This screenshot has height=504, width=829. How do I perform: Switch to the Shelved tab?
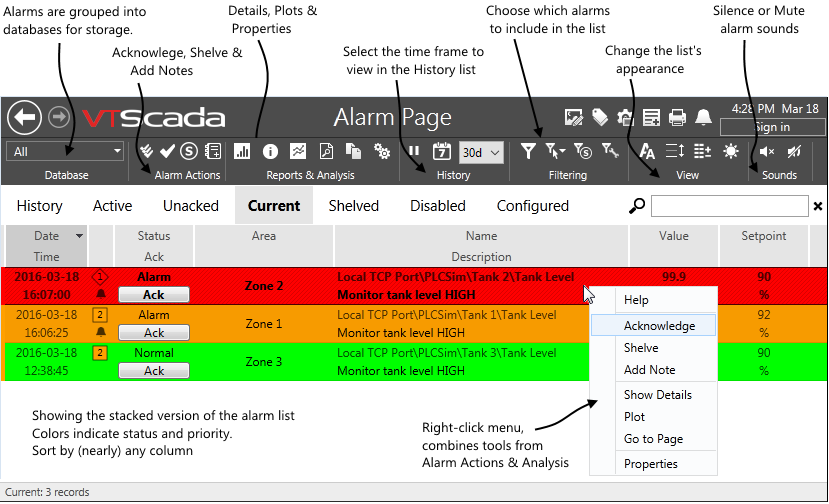coord(353,206)
